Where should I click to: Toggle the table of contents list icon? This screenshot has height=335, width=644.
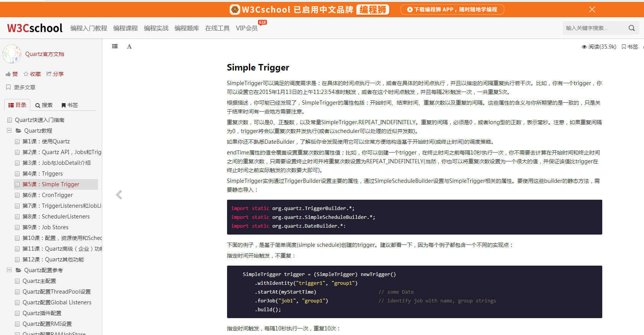(x=115, y=46)
